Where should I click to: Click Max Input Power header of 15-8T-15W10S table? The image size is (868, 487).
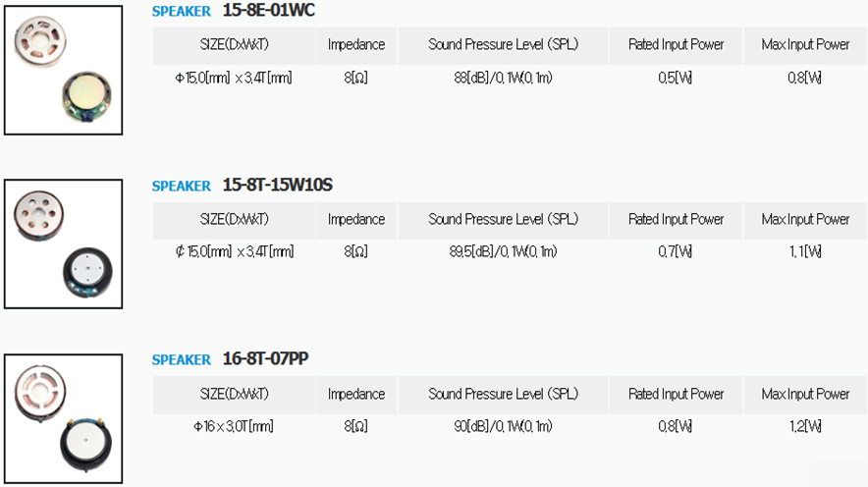(x=805, y=220)
